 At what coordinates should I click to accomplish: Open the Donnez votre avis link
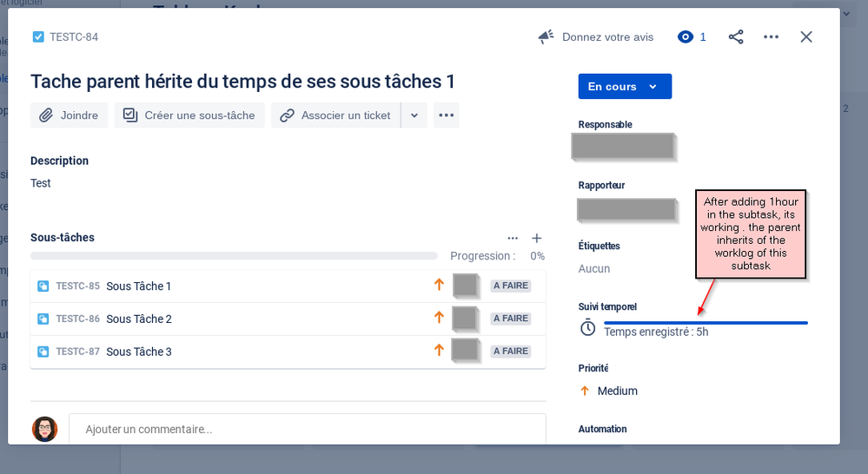click(x=607, y=37)
